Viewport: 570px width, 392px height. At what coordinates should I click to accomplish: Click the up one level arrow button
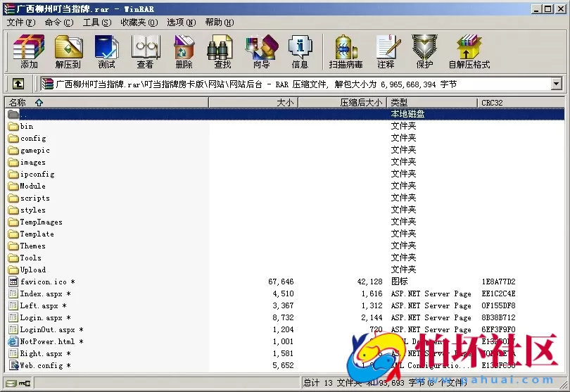18,84
